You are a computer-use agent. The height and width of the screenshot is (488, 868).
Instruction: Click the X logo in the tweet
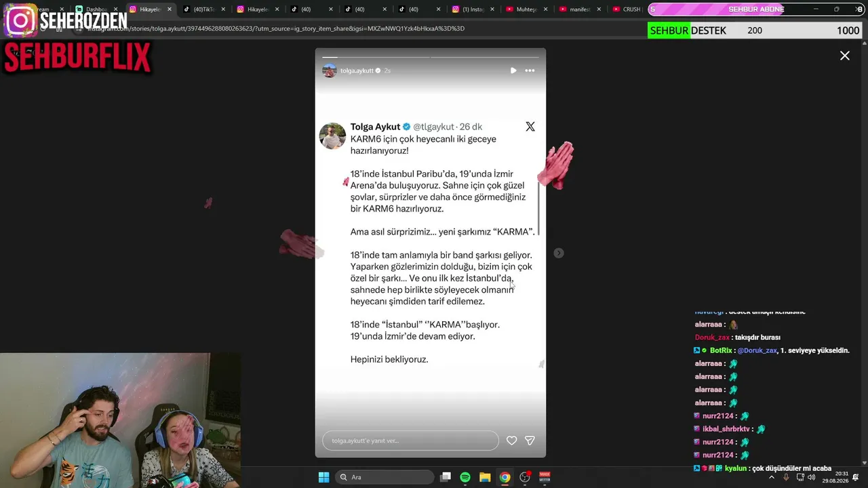[530, 127]
